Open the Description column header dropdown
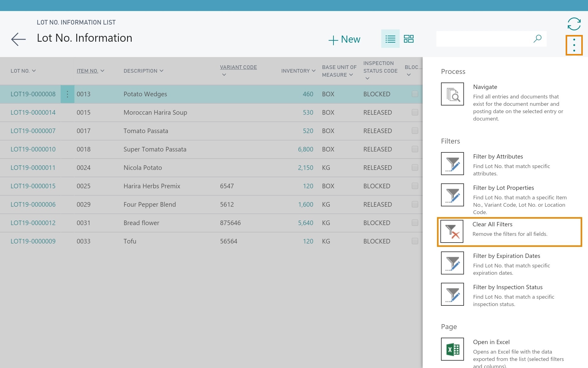Screen dimensions: 588x368 click(161, 71)
